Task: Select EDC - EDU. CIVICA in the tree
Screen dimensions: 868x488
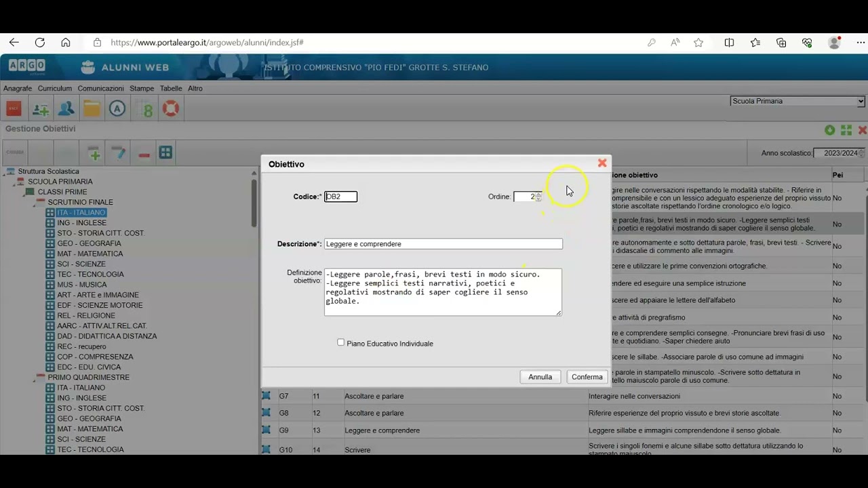Action: pyautogui.click(x=89, y=367)
